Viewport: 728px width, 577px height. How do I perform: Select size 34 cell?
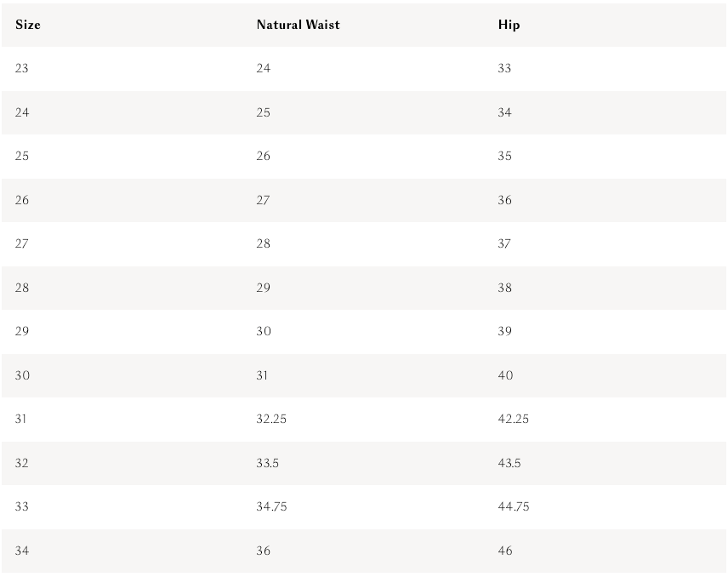[x=22, y=551]
